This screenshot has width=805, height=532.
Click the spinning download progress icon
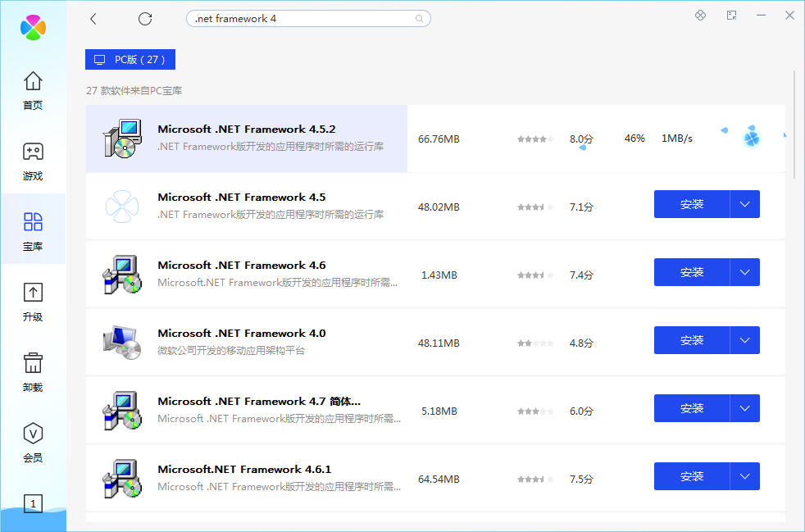752,139
